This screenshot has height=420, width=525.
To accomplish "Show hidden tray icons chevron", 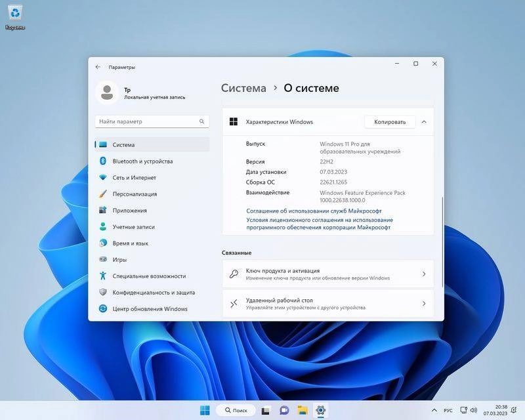I will (434, 410).
